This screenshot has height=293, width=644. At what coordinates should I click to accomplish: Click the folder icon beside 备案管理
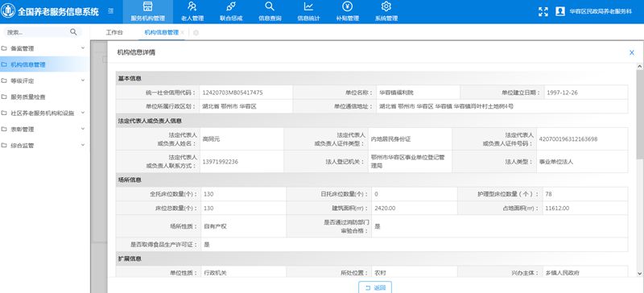(4, 48)
